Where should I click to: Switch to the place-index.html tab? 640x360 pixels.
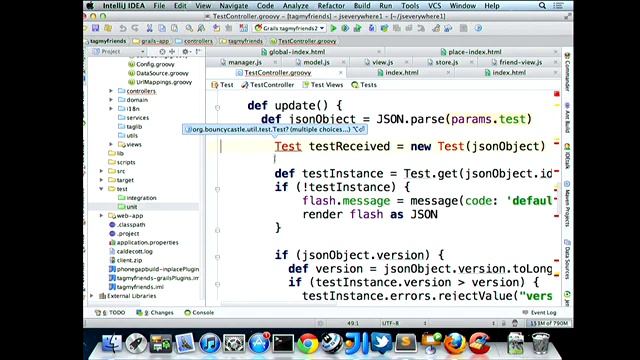tap(474, 52)
